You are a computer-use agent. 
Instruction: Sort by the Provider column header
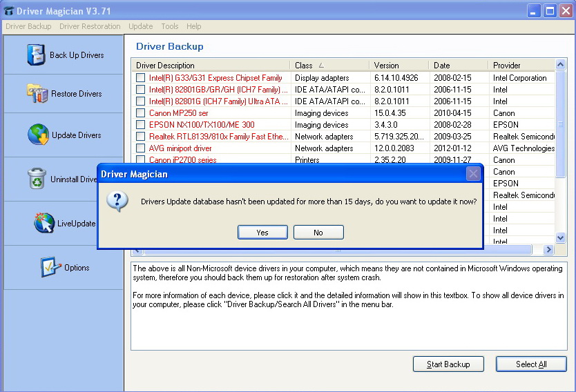coord(521,66)
